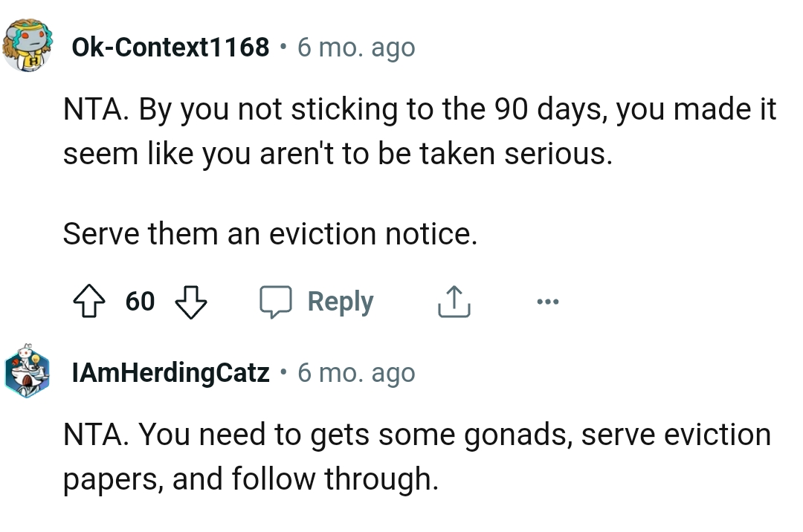Click the vote count of 60
Viewport: 803px width, 532px height.
coord(140,302)
